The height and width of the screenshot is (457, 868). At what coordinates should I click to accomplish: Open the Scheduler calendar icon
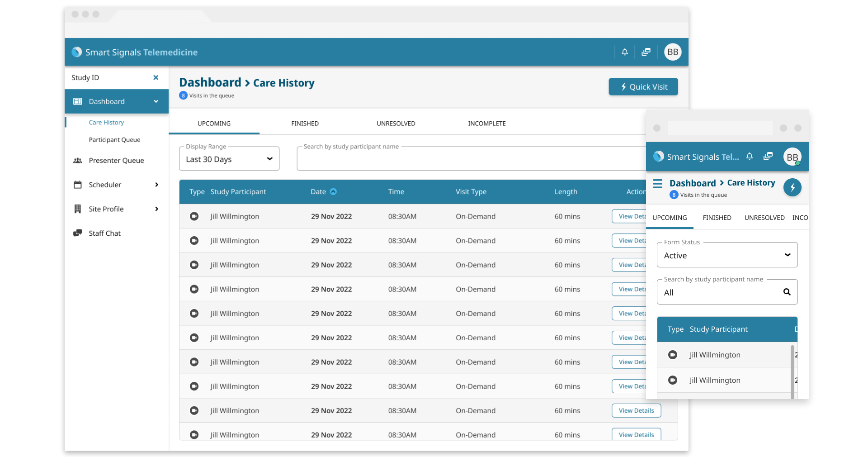coord(77,185)
